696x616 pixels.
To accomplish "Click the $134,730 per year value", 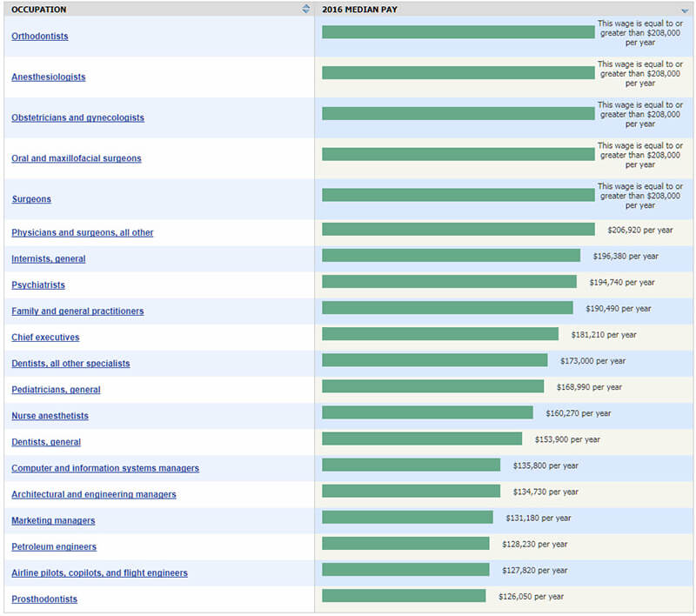I will tap(545, 492).
